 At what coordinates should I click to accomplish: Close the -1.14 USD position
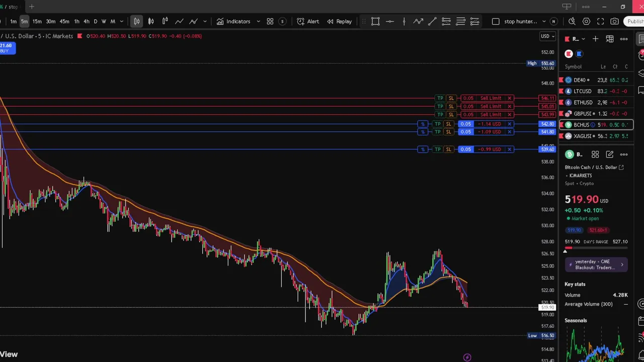tap(510, 124)
